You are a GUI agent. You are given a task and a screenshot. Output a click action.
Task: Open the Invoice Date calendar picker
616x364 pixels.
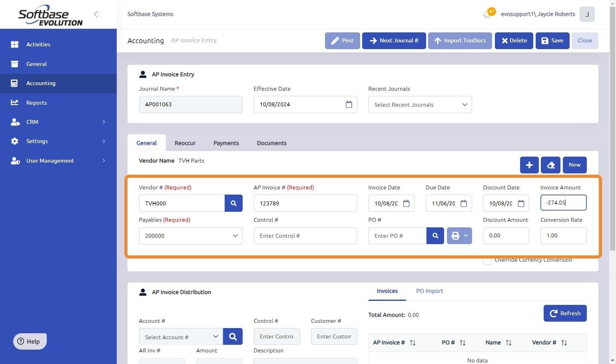tap(406, 203)
